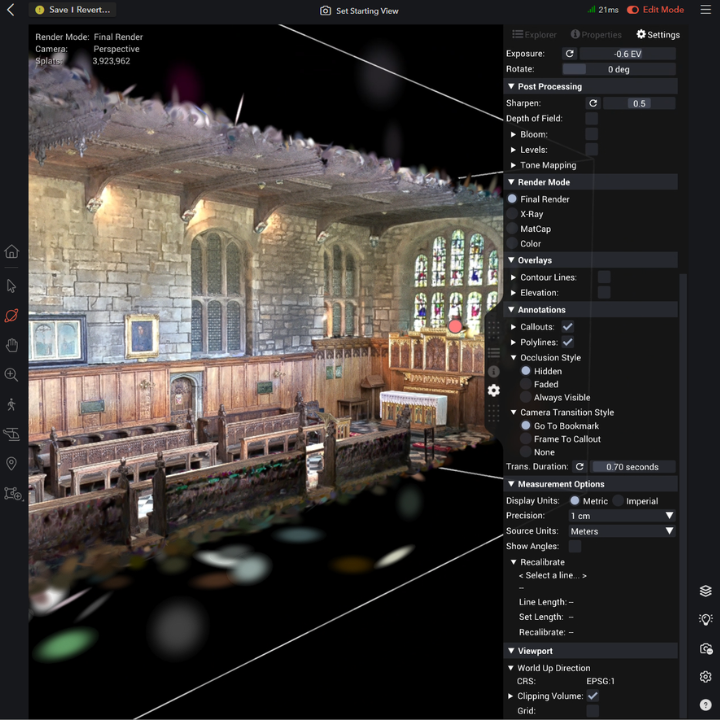Reset the Sharpen value

pos(593,103)
